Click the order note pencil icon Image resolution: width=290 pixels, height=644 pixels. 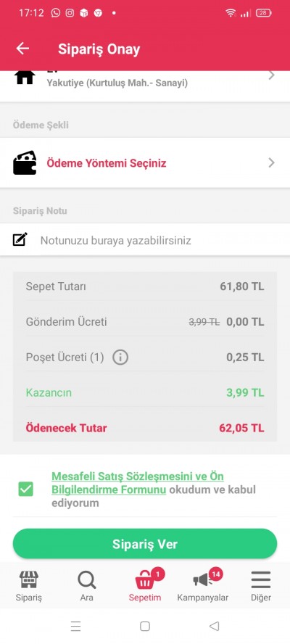20,239
